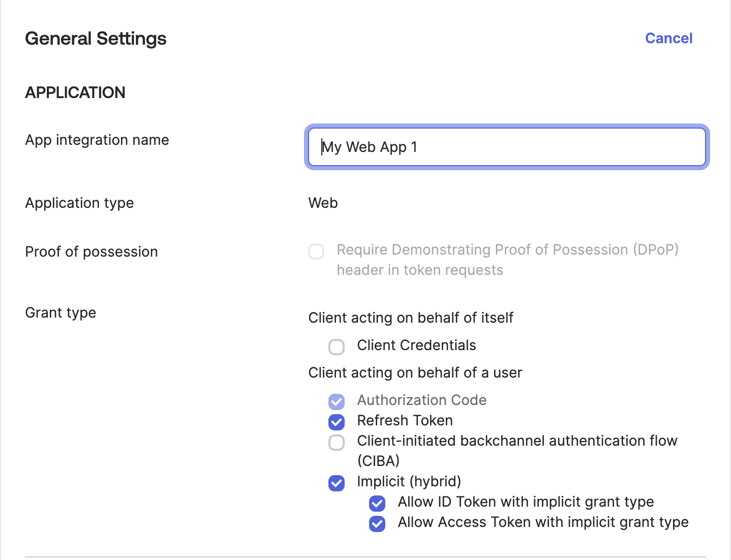Click the Cancel link
The width and height of the screenshot is (731, 560).
(x=668, y=38)
